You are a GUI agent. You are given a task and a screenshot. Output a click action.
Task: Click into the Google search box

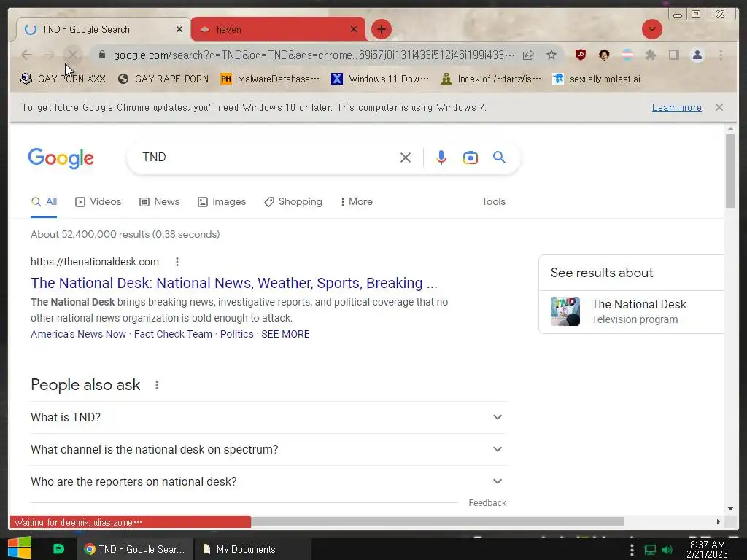[267, 157]
